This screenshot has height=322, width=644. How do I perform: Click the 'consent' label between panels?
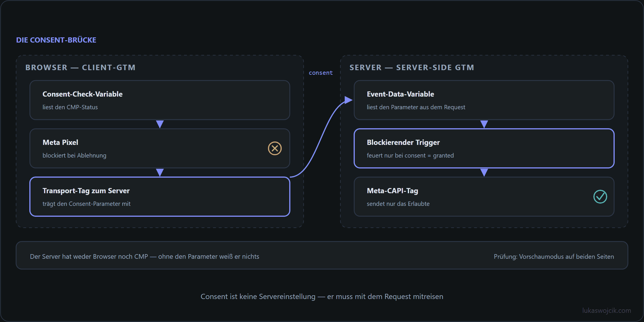321,73
